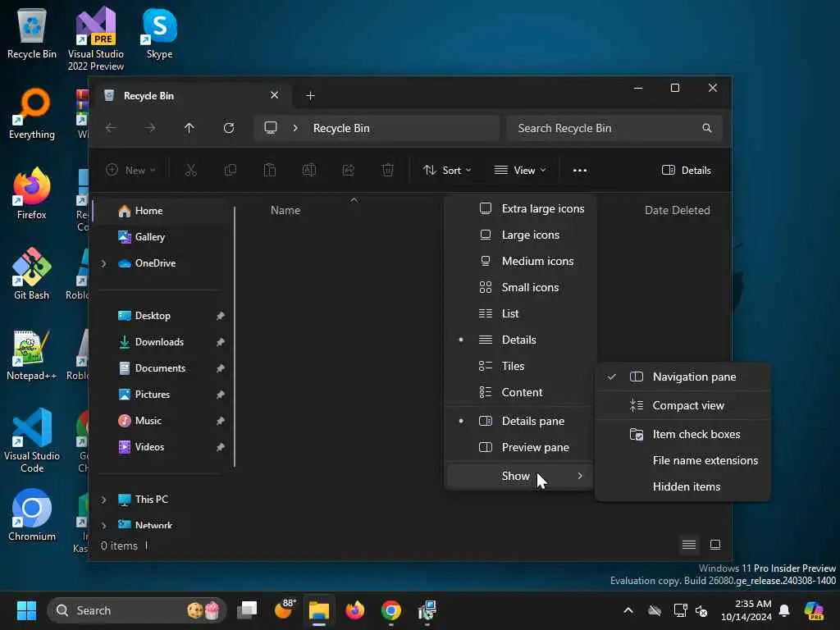Click the search magnifier icon in Explorer
The image size is (840, 630).
pyautogui.click(x=707, y=128)
